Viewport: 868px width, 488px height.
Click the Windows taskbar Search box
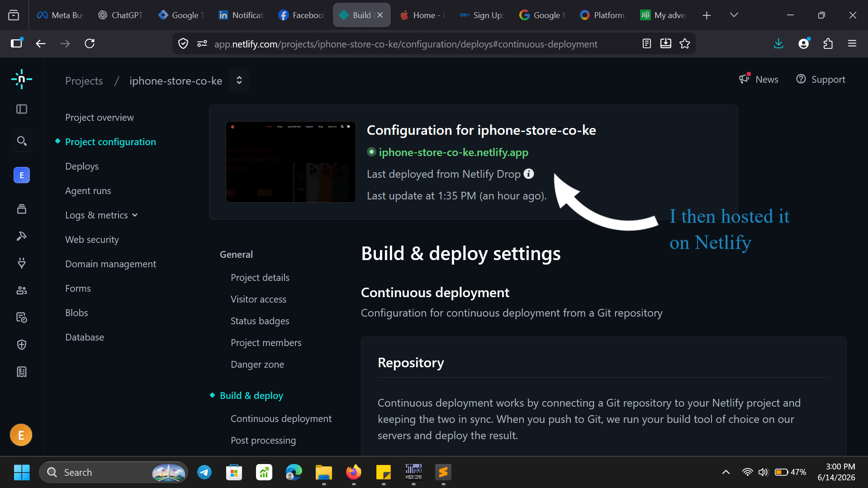coord(113,472)
